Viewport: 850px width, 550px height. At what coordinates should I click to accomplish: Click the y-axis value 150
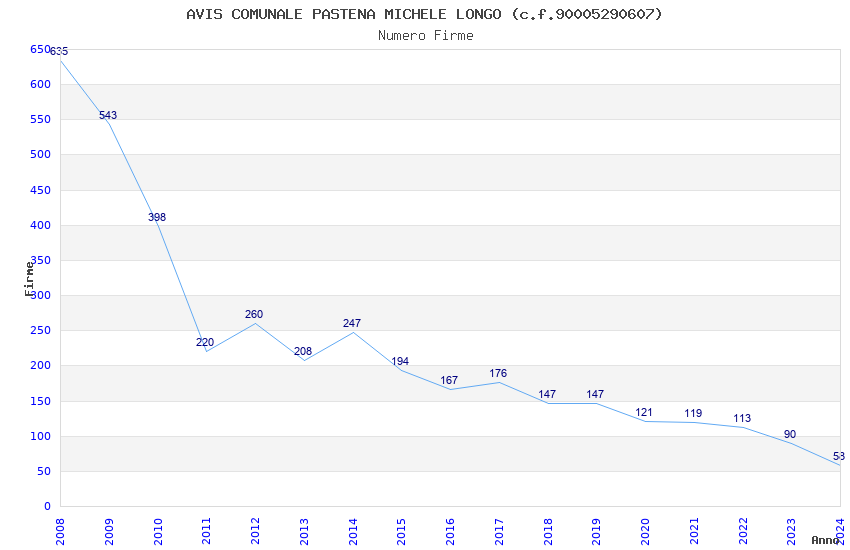click(40, 402)
